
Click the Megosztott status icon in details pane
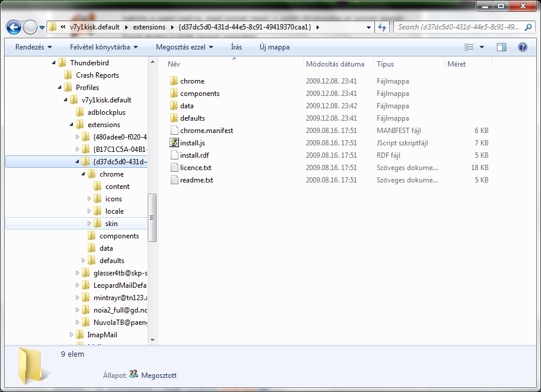pos(133,374)
